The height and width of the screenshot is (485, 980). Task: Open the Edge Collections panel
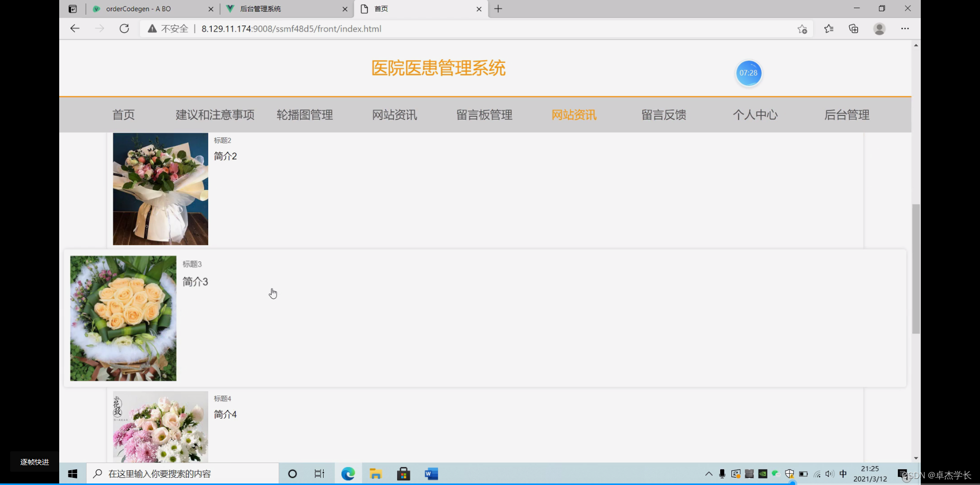point(854,29)
